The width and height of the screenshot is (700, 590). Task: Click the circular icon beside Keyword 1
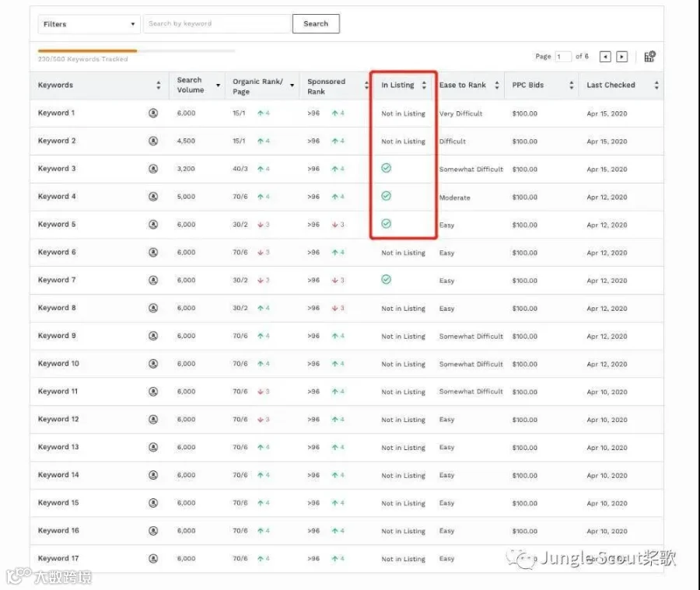153,113
